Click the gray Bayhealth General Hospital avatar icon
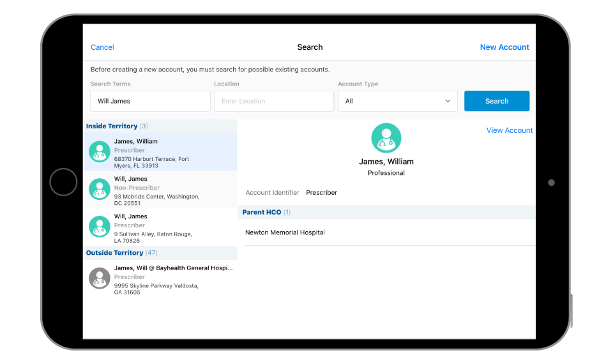613x364 pixels. point(99,278)
